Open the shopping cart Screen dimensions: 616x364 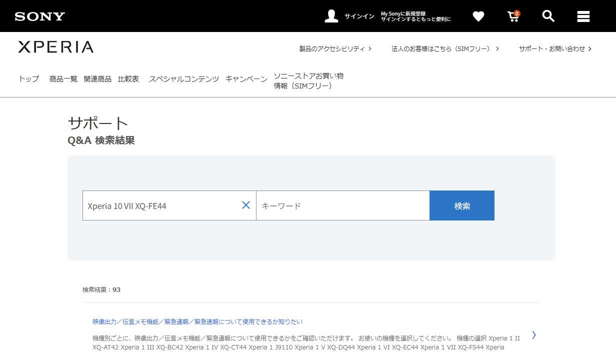tap(513, 16)
